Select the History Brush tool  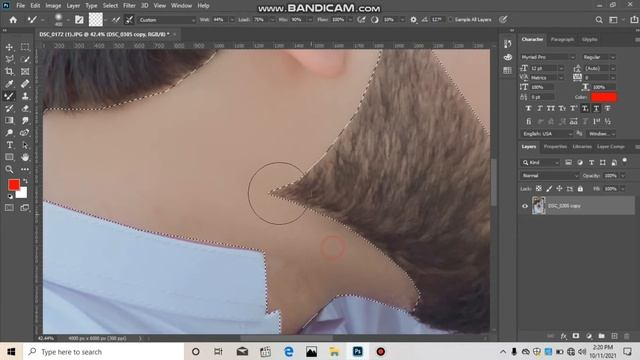[x=9, y=109]
